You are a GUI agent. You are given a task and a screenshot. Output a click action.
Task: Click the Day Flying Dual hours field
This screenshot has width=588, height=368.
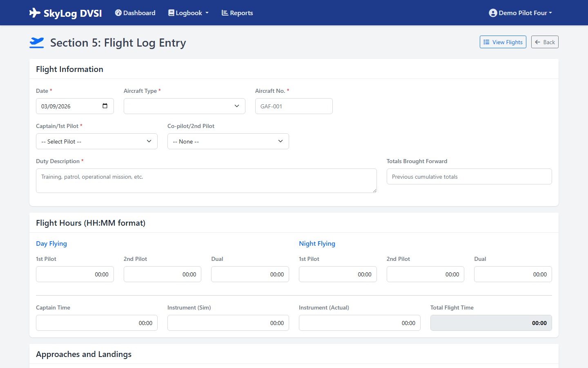point(250,274)
